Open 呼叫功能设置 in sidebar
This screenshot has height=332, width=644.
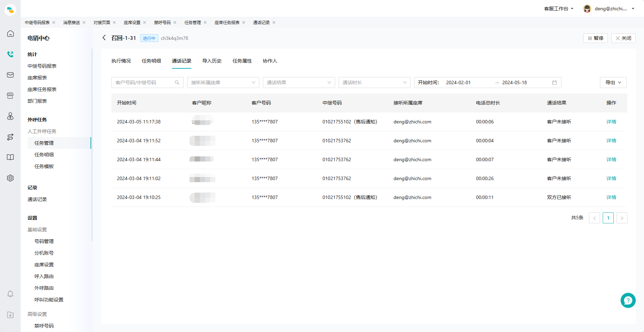click(49, 300)
